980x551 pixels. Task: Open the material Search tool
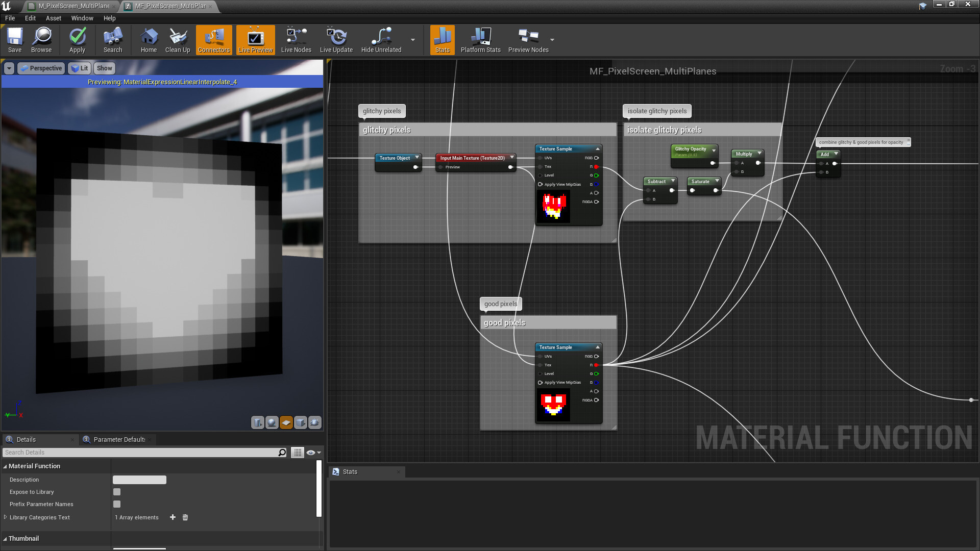tap(112, 40)
